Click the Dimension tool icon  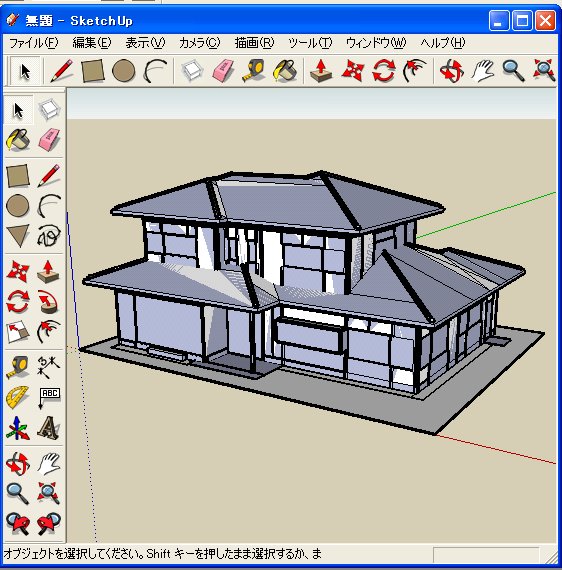49,366
